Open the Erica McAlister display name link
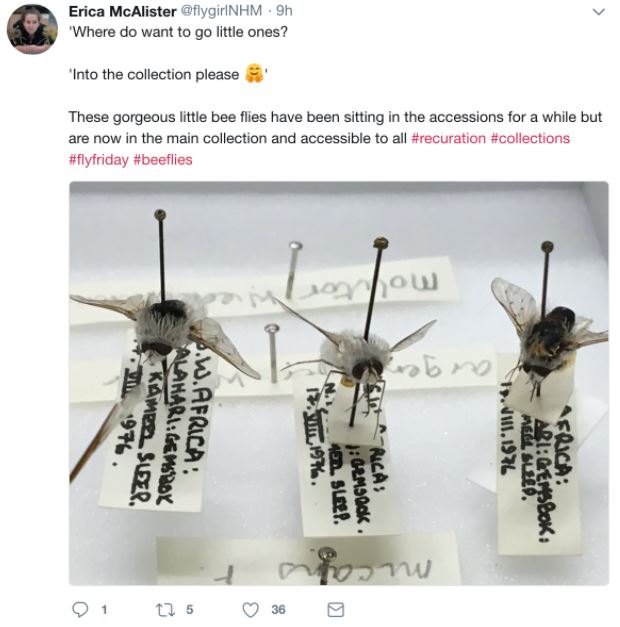The width and height of the screenshot is (620, 627). tap(122, 11)
